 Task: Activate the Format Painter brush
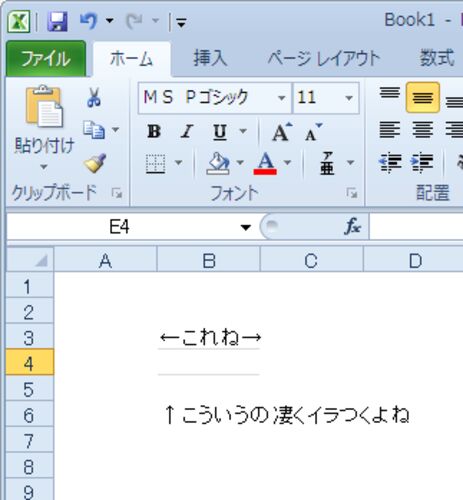point(95,163)
